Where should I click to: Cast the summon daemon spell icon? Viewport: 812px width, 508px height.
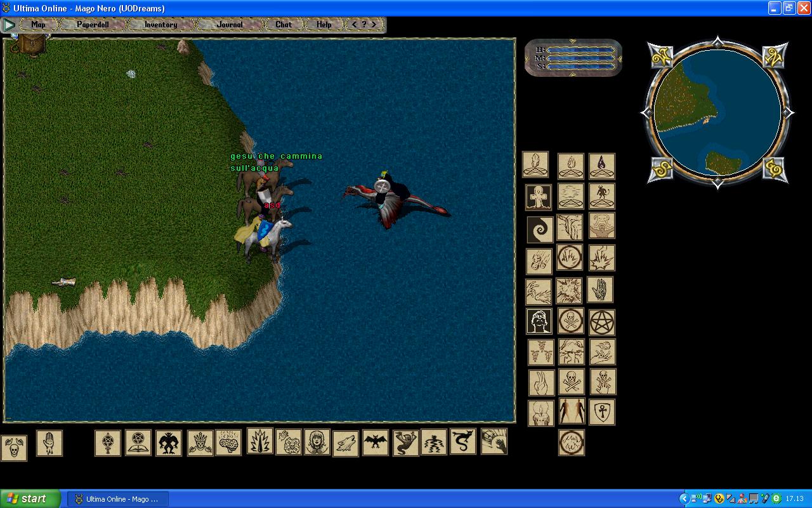pyautogui.click(x=601, y=196)
